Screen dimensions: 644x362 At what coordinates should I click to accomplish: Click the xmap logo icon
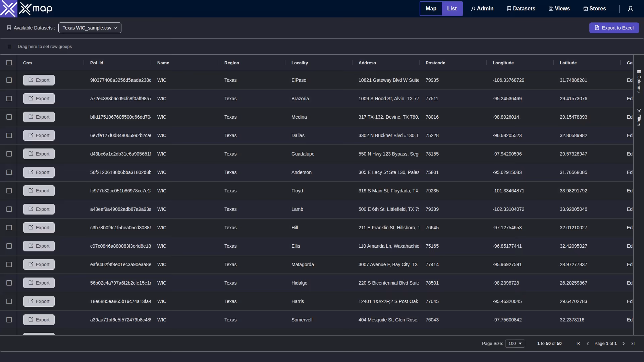8,9
